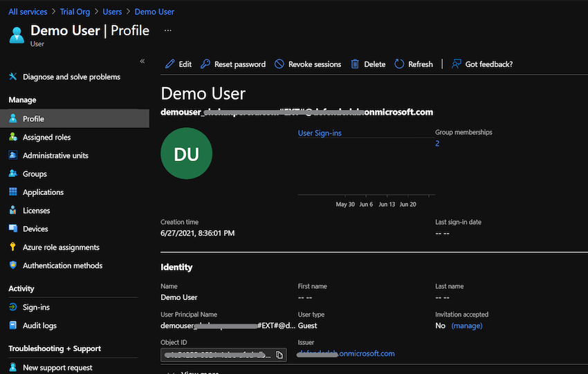Open the User Sign-ins link

pos(320,133)
